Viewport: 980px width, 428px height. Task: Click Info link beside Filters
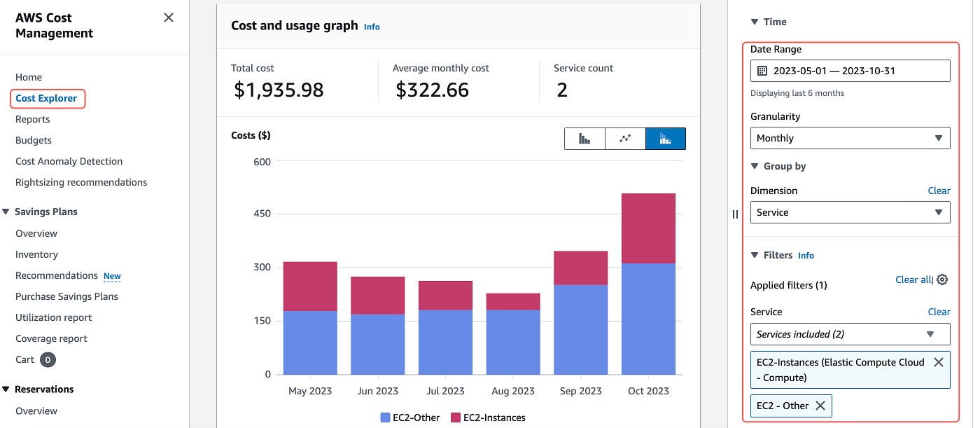(806, 256)
